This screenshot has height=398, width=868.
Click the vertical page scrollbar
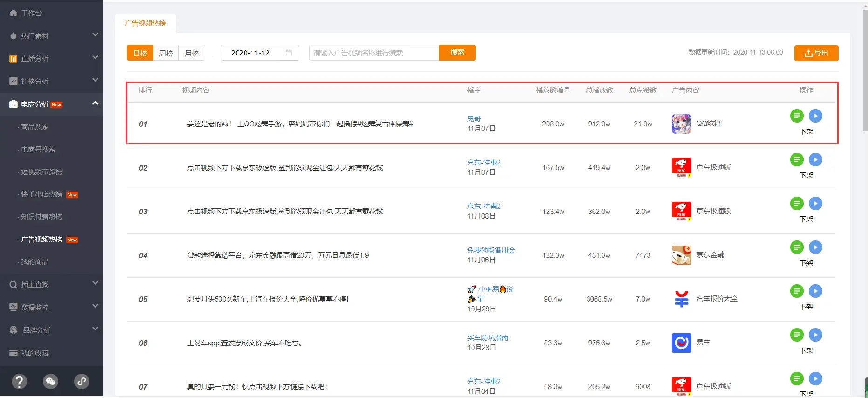(x=865, y=70)
